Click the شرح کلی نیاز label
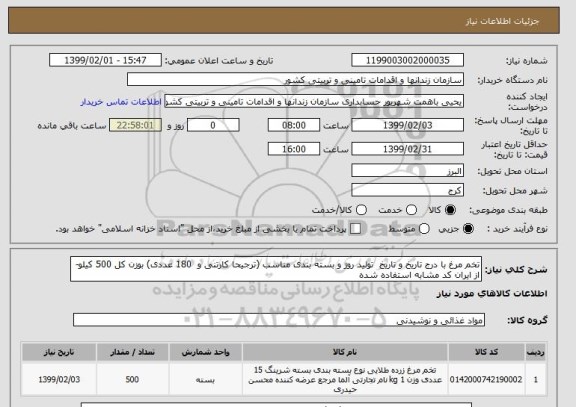 (x=516, y=270)
